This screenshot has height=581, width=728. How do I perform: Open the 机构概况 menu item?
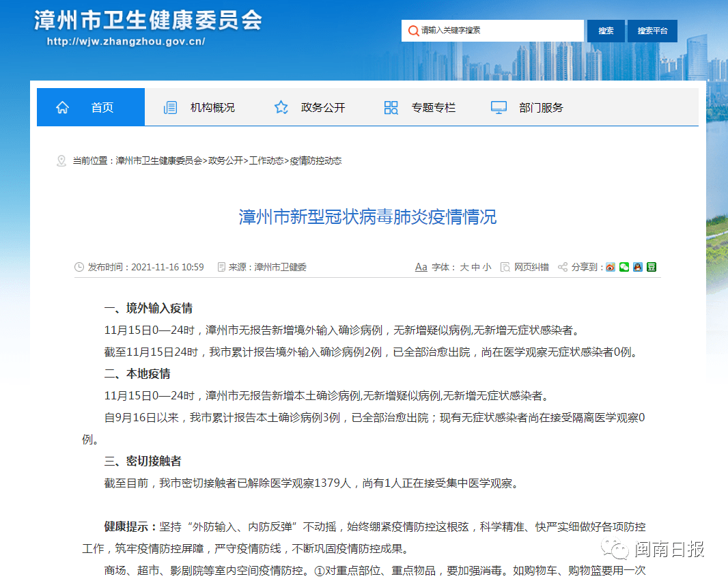coord(212,108)
